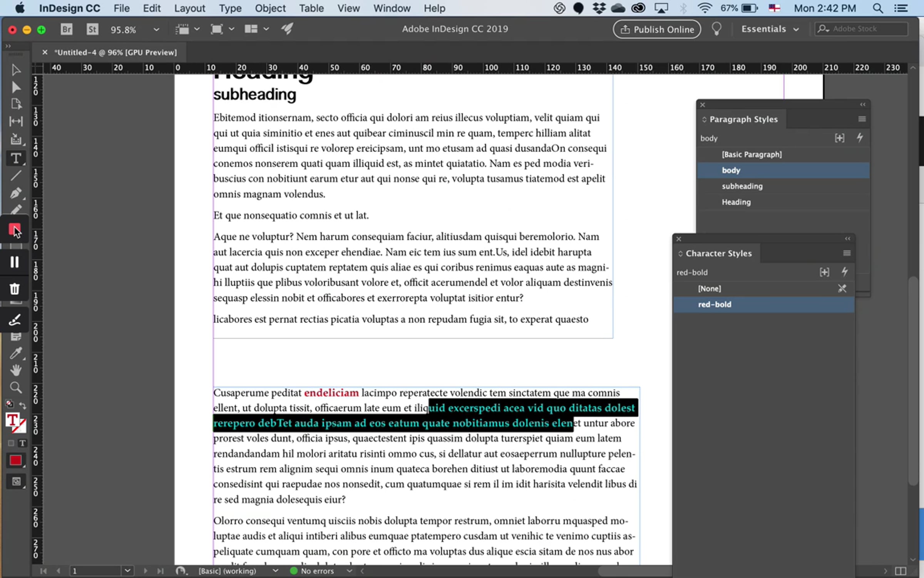This screenshot has width=924, height=578.
Task: Apply the [None] character style
Action: [x=764, y=288]
